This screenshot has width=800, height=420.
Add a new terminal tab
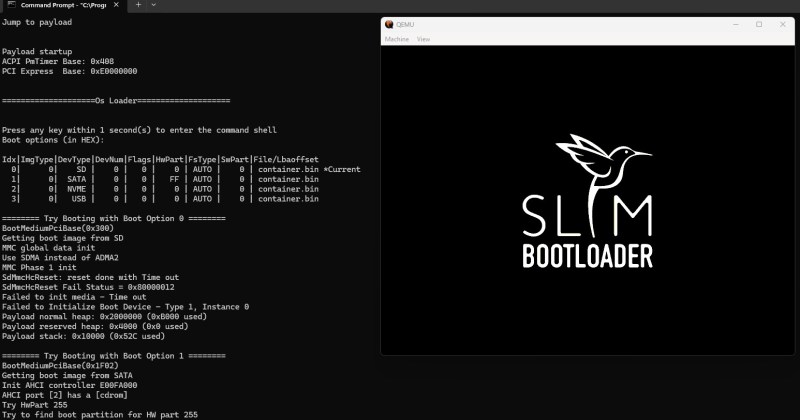click(138, 5)
